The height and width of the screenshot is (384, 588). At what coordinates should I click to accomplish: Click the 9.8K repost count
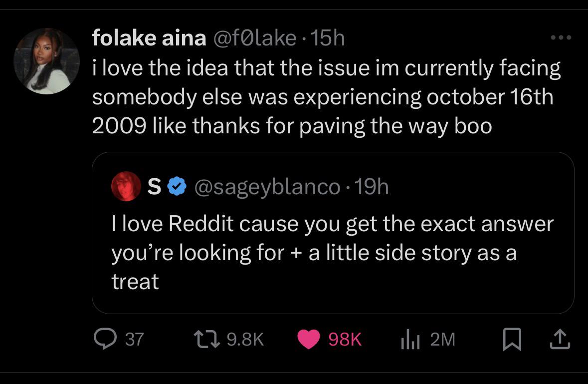pos(245,340)
